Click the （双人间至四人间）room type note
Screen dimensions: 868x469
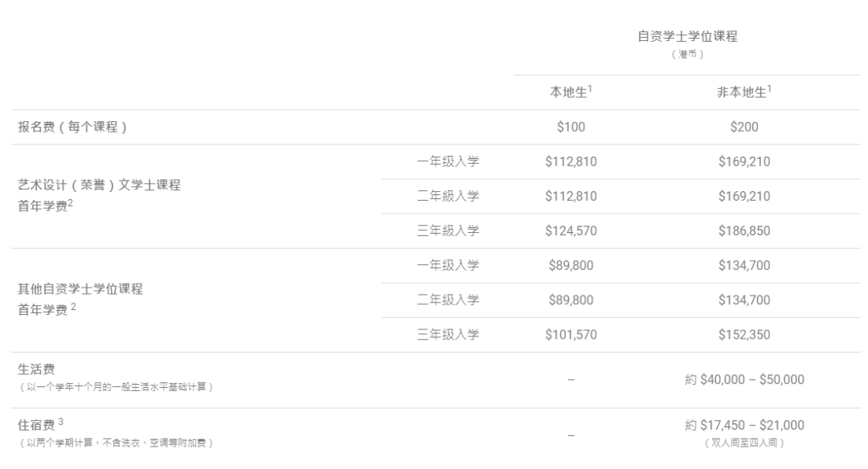[745, 442]
